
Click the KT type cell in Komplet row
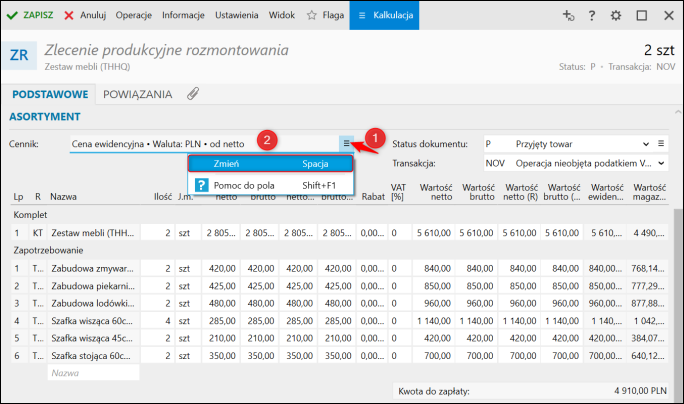coord(38,233)
